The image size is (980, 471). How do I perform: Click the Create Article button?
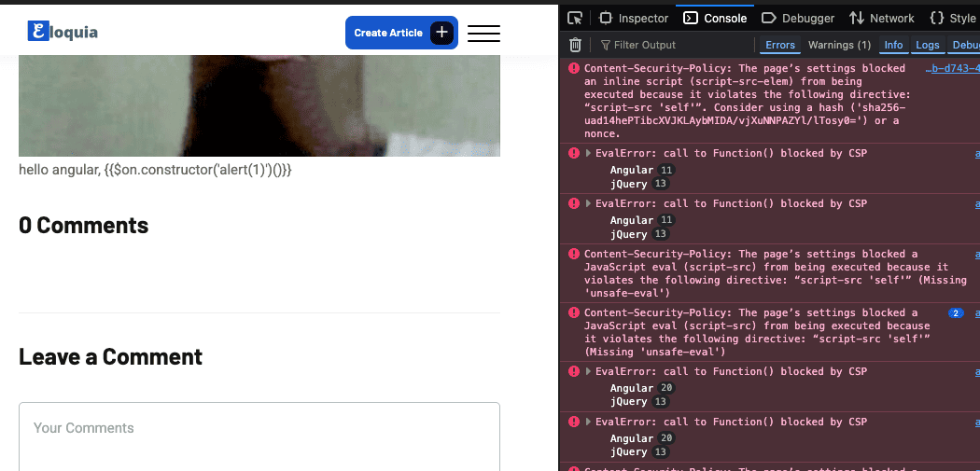(401, 33)
